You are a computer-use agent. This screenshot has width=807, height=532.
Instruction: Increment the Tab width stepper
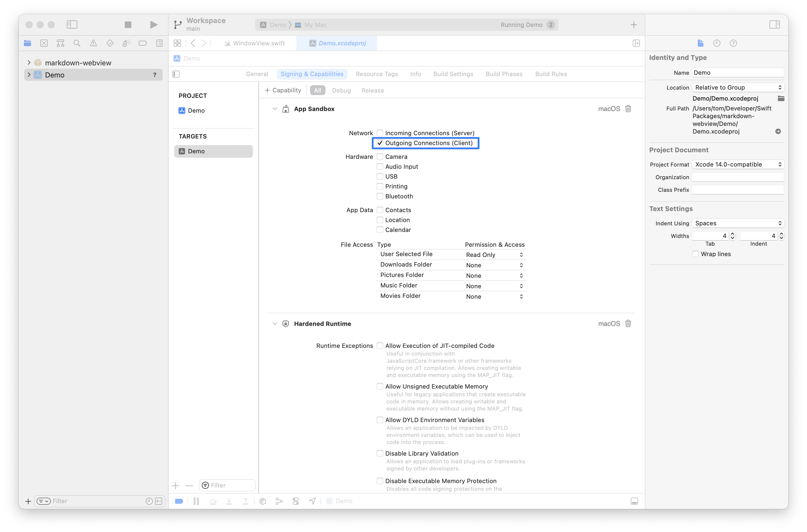tap(732, 234)
